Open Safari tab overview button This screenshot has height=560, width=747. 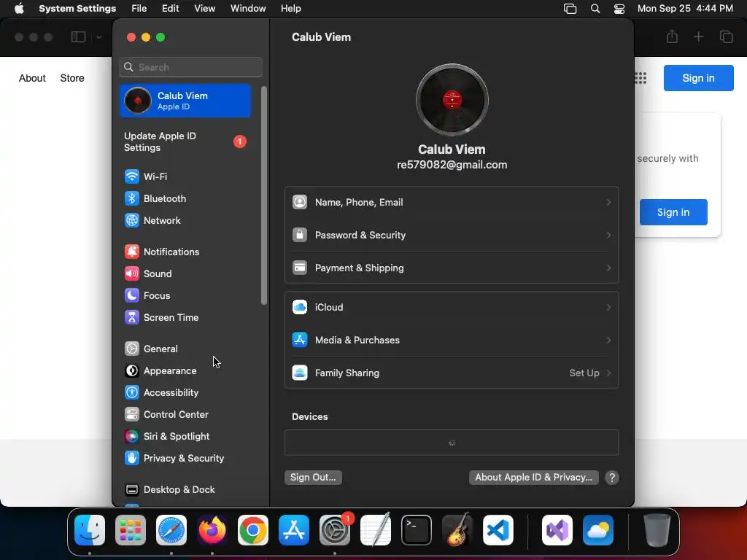pyautogui.click(x=726, y=36)
